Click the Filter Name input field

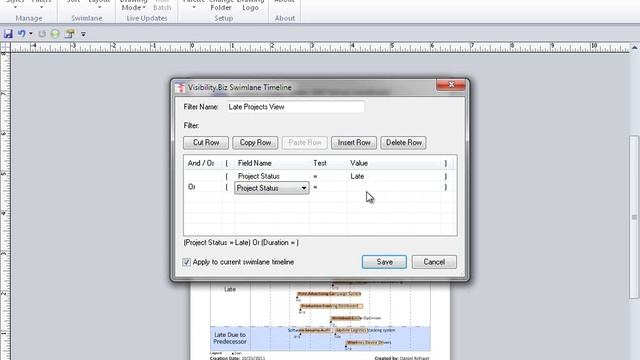click(295, 107)
